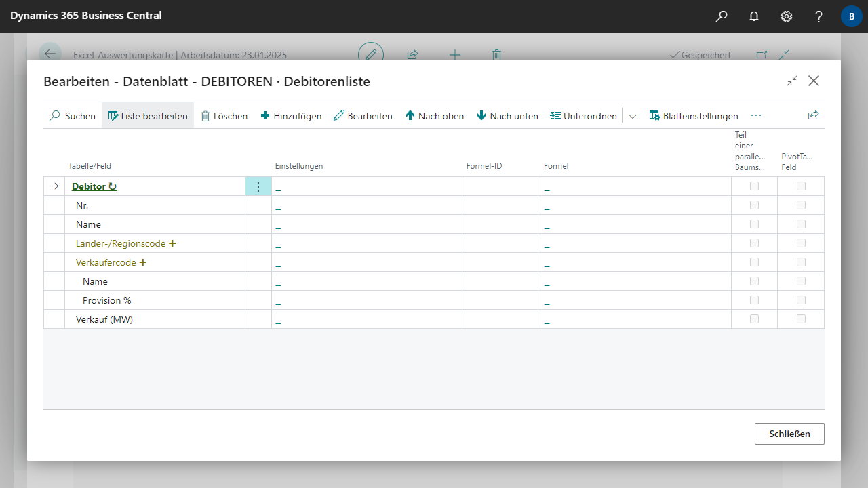Screen dimensions: 868x488
Task: Open Blatteinstellungen
Action: 694,116
